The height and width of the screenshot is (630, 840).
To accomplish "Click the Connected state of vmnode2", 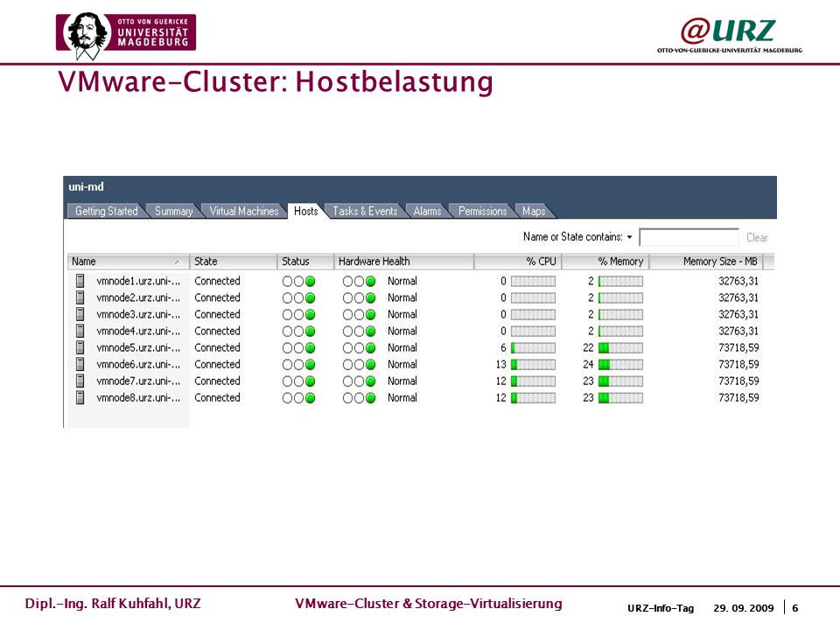I will coord(217,297).
